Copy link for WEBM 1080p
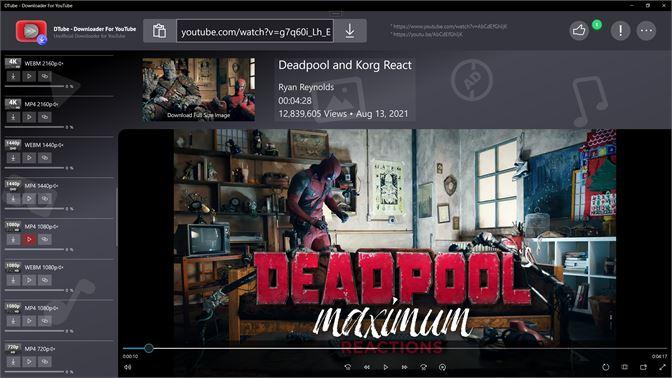Image resolution: width=672 pixels, height=378 pixels. coord(45,280)
